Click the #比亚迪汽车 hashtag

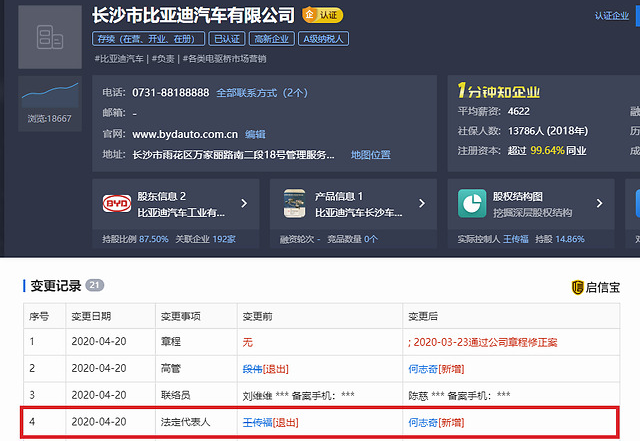(x=119, y=59)
